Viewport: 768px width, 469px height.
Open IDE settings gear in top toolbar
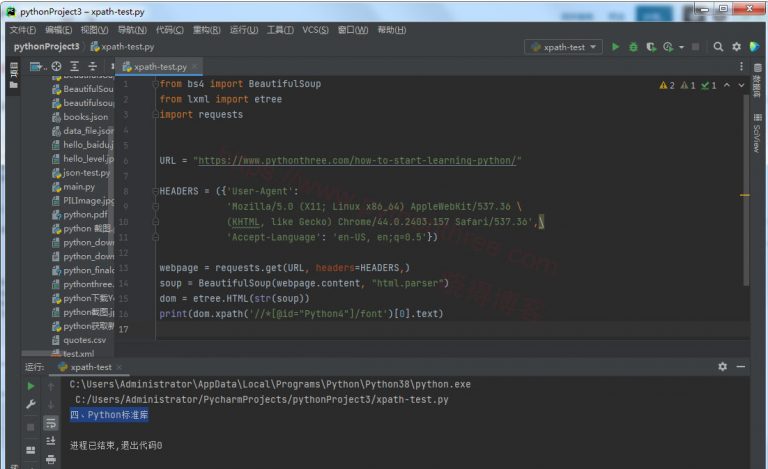click(x=737, y=47)
